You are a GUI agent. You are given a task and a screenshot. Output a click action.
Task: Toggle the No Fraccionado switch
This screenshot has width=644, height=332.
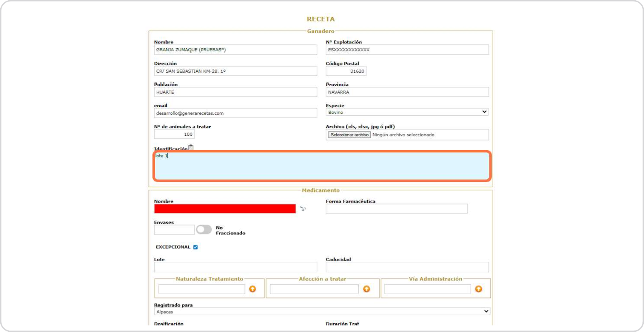(x=204, y=230)
